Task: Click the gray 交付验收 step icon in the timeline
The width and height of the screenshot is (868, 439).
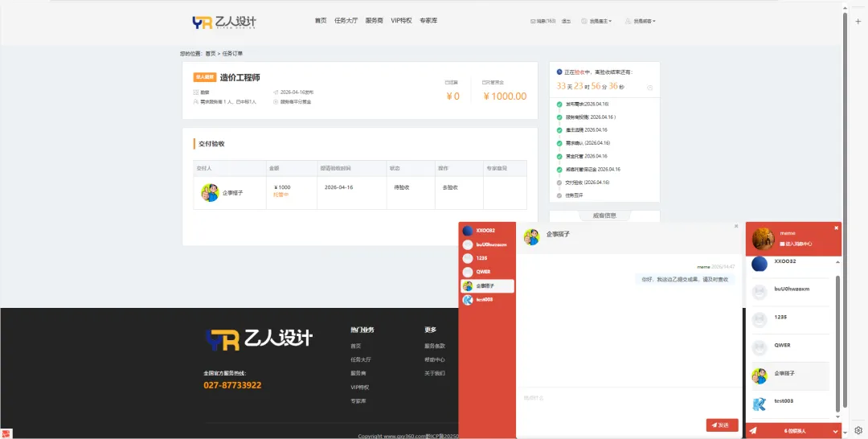Action: click(559, 183)
